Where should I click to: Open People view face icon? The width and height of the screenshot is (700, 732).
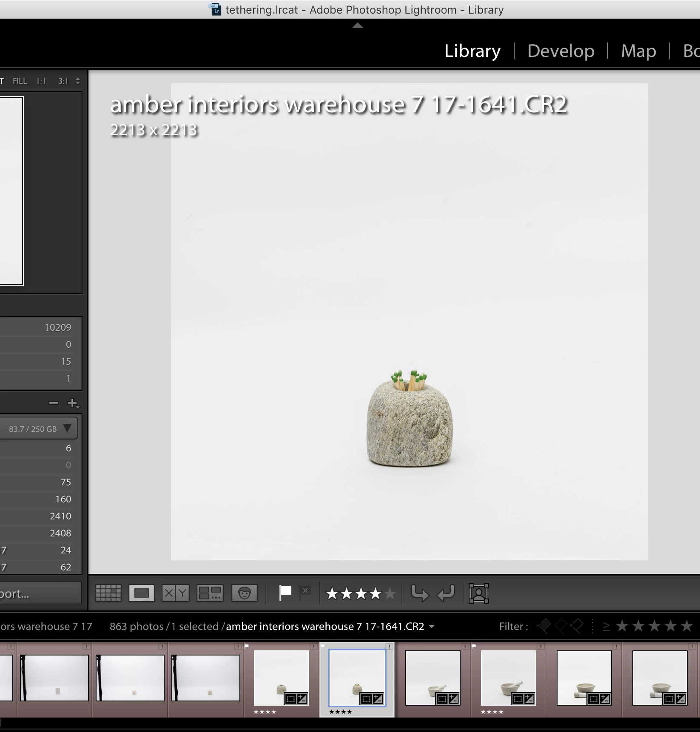coord(245,593)
